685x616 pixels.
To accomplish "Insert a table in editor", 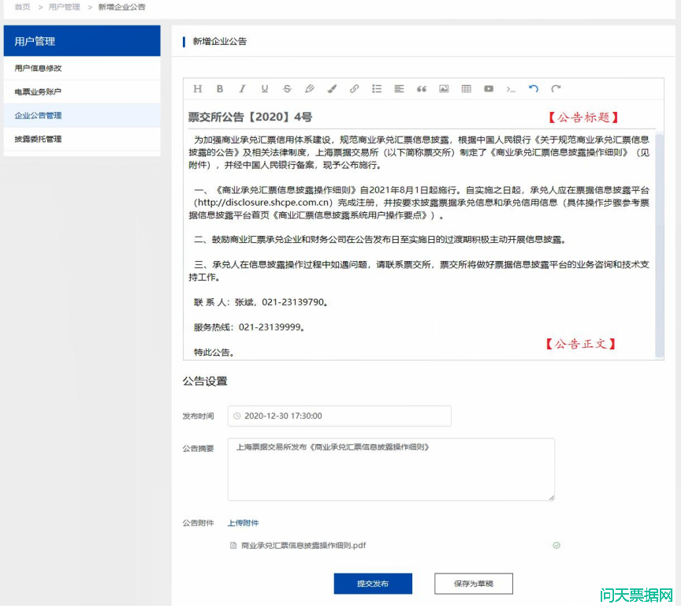I will click(466, 89).
